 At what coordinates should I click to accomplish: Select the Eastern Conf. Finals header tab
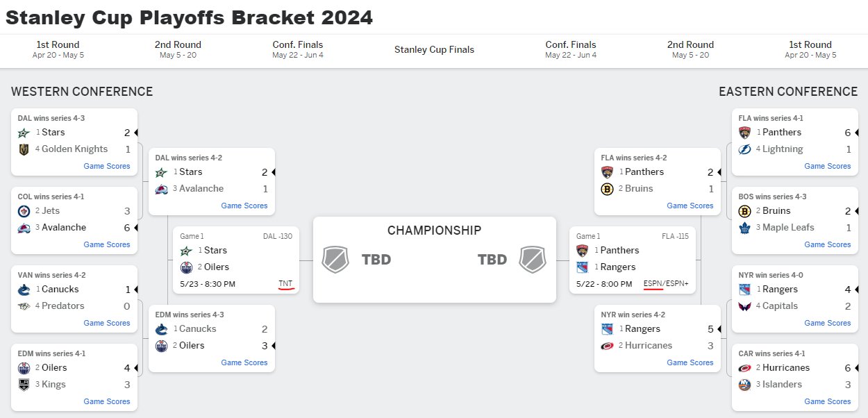571,49
